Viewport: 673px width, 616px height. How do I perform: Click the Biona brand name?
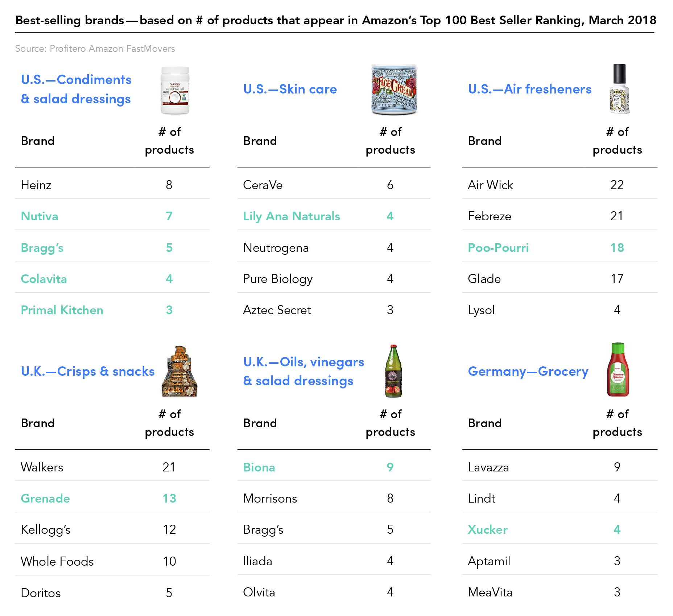[259, 467]
